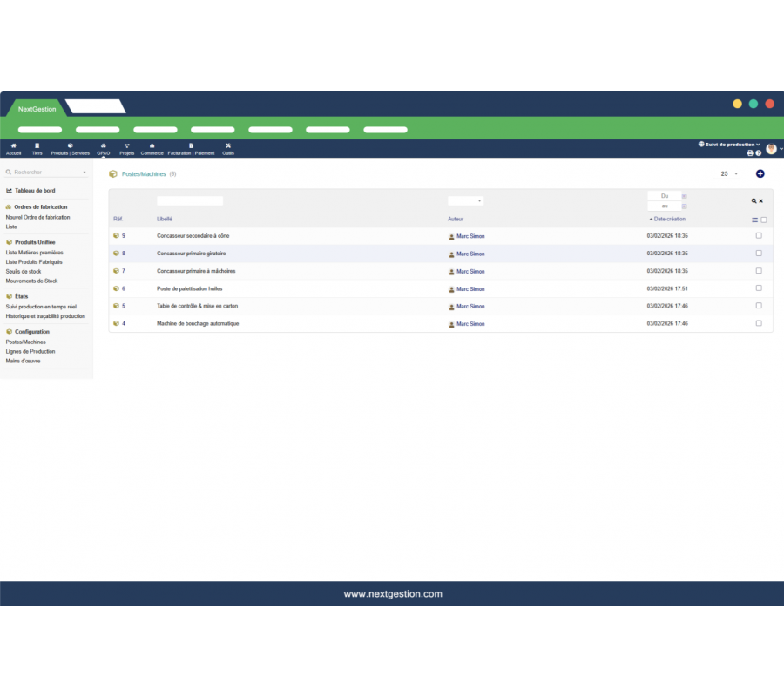Change the 25 rows-per-page dropdown
The width and height of the screenshot is (784, 697).
click(728, 174)
